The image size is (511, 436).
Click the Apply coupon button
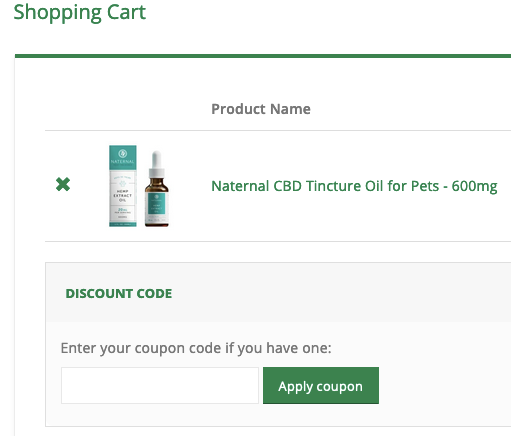click(x=321, y=386)
